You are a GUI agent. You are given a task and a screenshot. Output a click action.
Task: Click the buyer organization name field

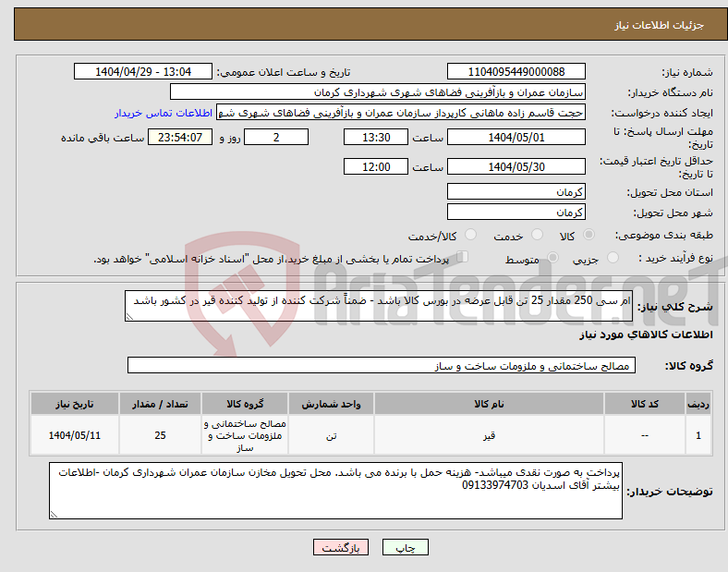pyautogui.click(x=378, y=91)
